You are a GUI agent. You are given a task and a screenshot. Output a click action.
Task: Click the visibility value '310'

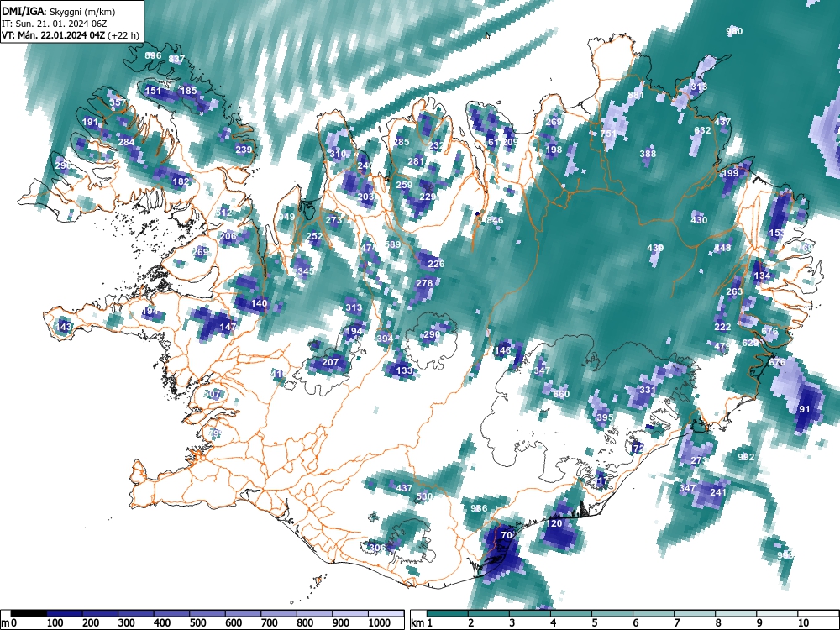coord(338,155)
